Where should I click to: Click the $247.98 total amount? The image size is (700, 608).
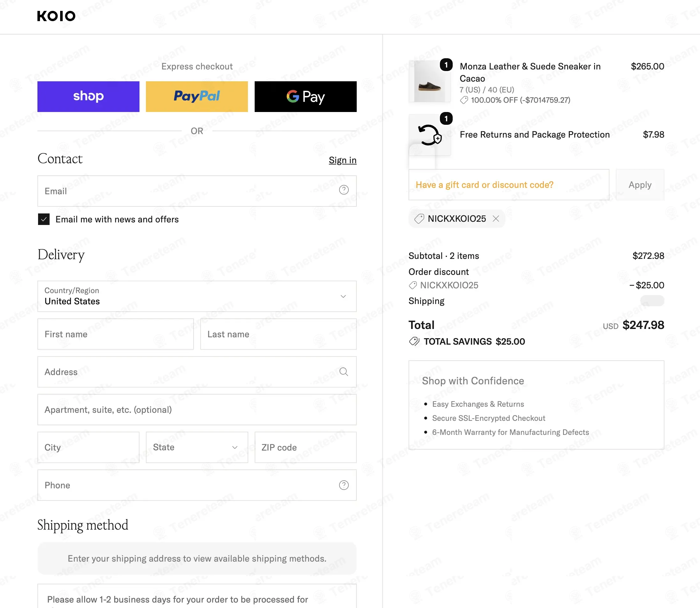click(x=643, y=325)
